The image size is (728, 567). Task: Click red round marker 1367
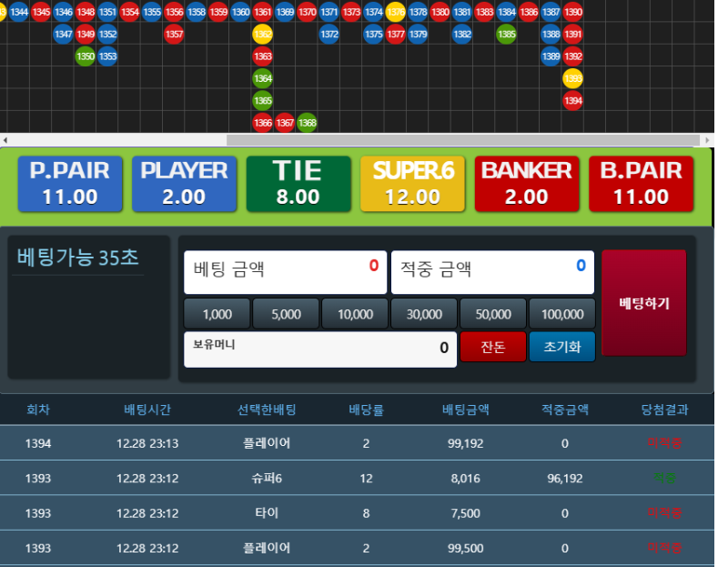(x=285, y=123)
